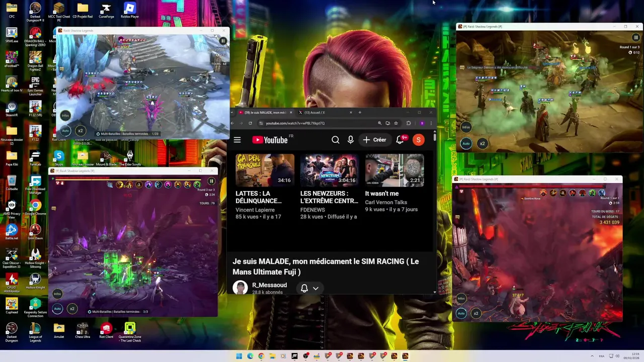Image resolution: width=644 pixels, height=362 pixels.
Task: Bookmark this page with the star
Action: coord(396,123)
